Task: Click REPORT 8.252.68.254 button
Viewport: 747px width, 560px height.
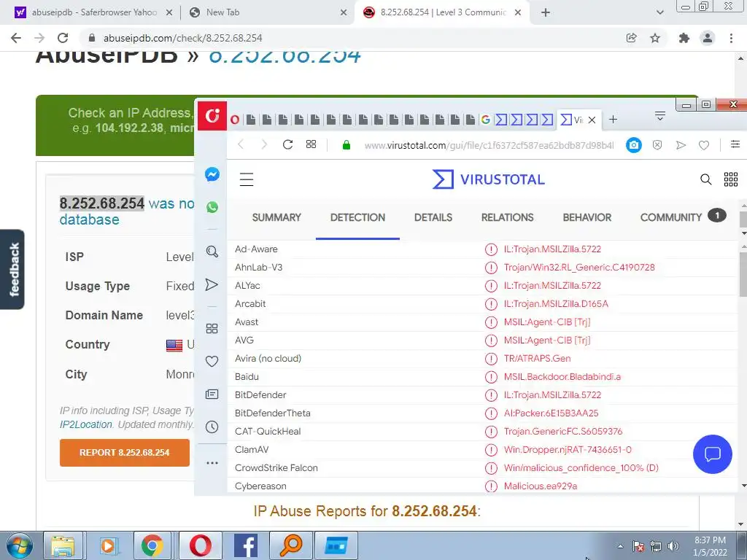Action: coord(124,452)
